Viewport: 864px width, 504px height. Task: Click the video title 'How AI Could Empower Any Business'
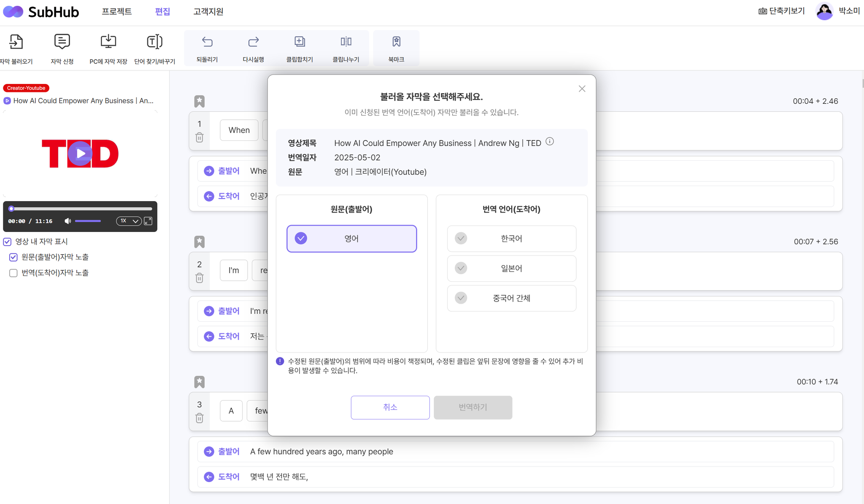click(x=83, y=101)
